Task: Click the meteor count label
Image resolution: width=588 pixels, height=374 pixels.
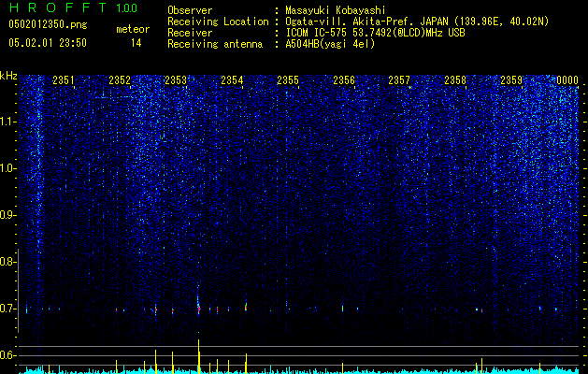Action: pos(133,29)
